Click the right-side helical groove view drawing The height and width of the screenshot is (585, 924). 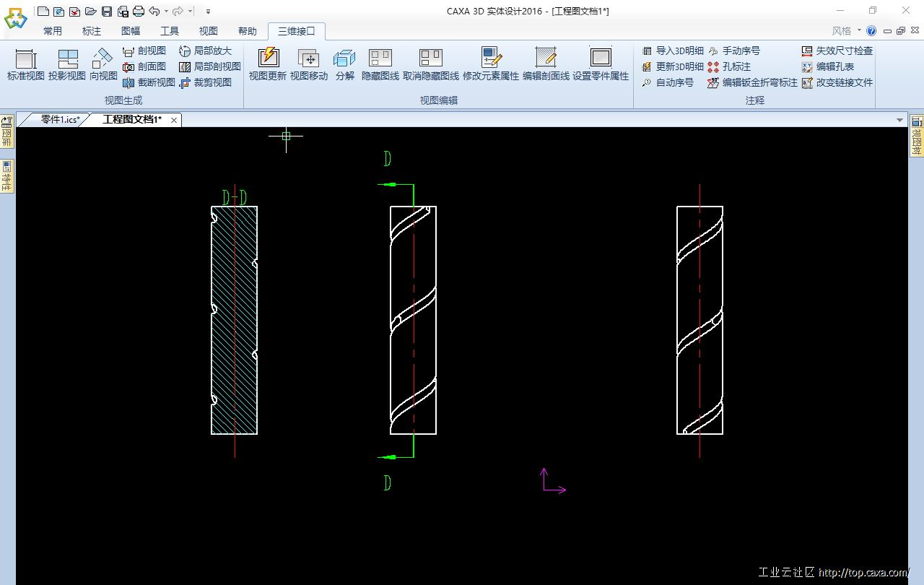[x=699, y=320]
